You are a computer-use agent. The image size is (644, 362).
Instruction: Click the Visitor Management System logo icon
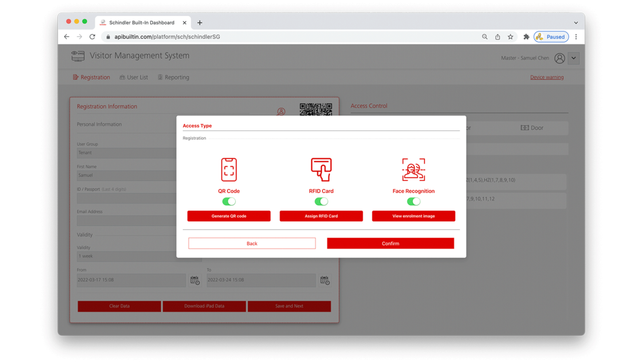(x=77, y=56)
